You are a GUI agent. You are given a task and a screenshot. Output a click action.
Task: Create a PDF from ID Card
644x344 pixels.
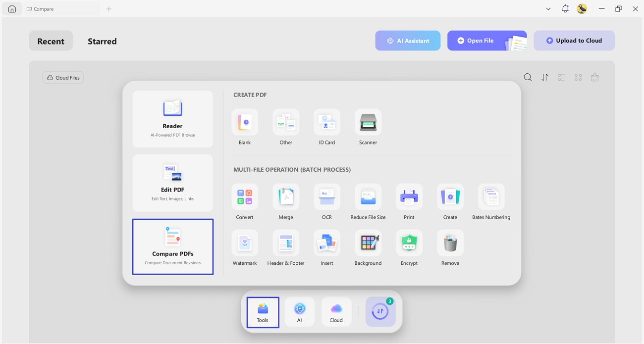pyautogui.click(x=327, y=122)
